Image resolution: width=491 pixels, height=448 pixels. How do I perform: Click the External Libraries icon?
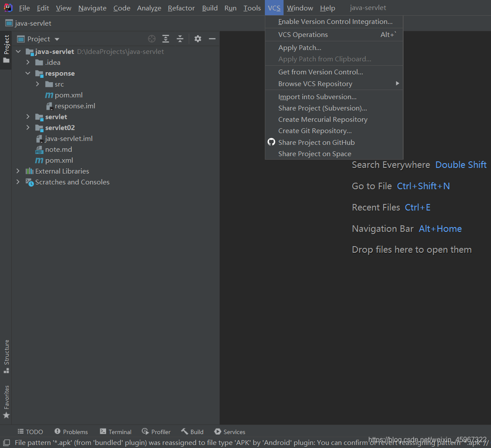coord(30,171)
